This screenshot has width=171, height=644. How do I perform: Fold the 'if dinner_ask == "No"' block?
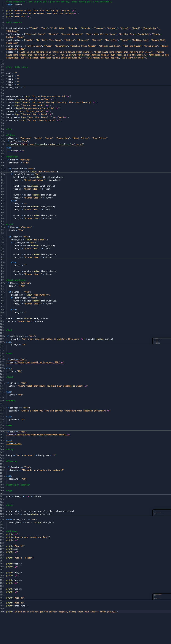tap(5, 298)
